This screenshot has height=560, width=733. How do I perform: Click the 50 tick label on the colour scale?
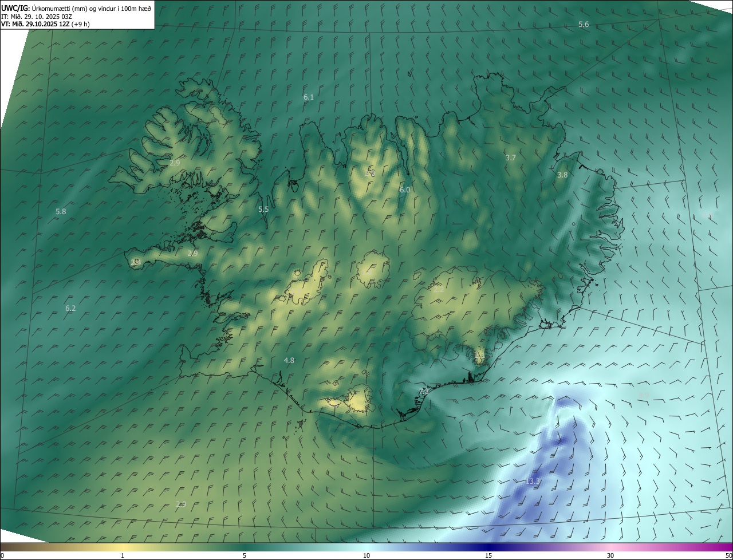click(x=728, y=556)
